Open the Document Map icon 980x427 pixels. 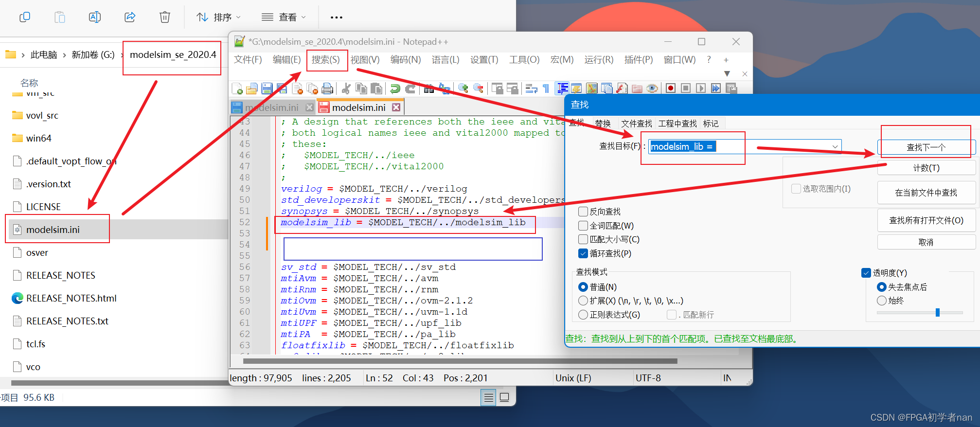coord(591,89)
